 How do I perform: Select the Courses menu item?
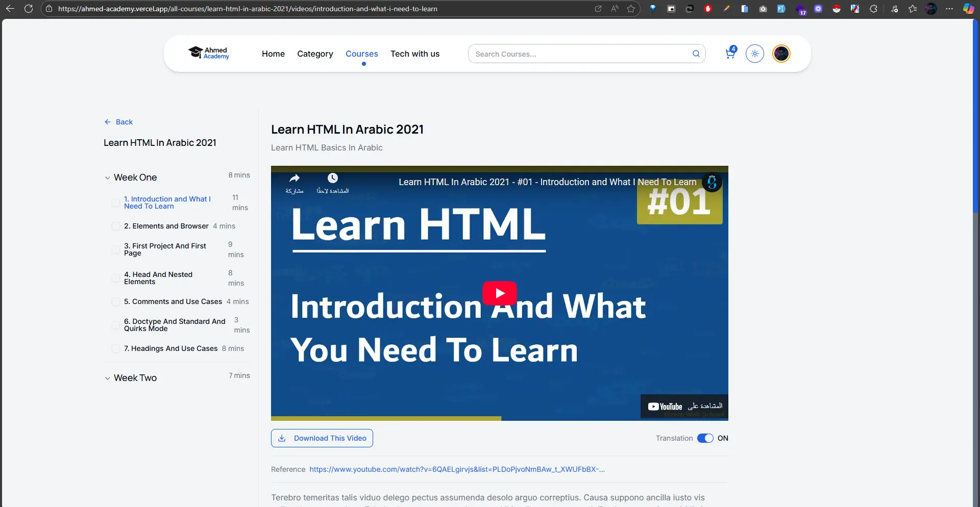[362, 54]
